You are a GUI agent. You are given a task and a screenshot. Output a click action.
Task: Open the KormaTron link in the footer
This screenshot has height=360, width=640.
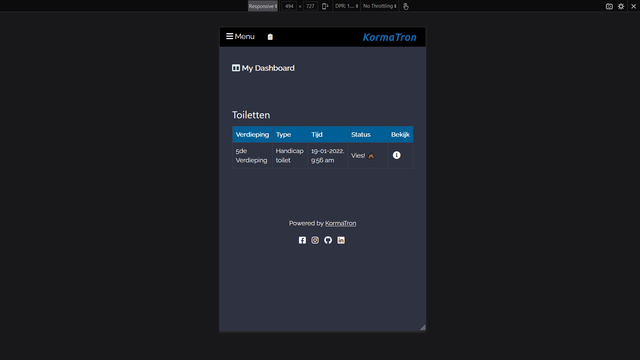pos(340,223)
